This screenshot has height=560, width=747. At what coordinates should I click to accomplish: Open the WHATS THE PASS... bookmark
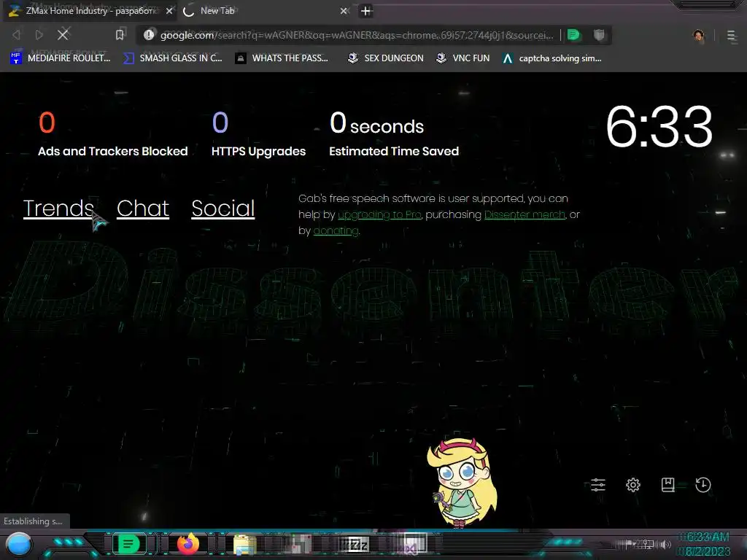pos(282,58)
